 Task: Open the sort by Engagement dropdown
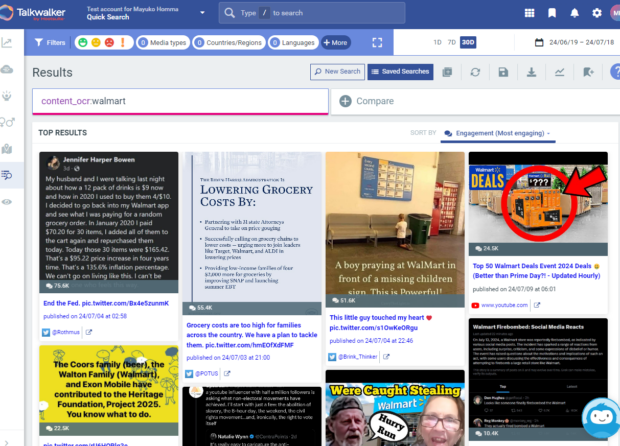pyautogui.click(x=498, y=133)
